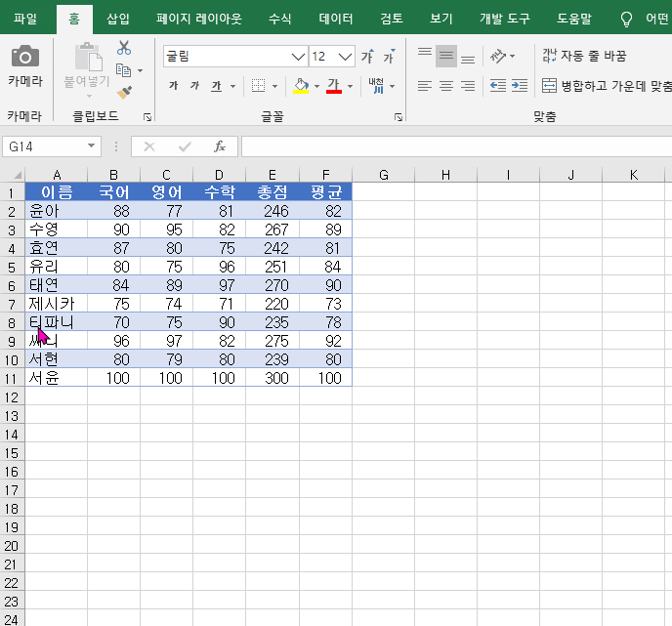Viewport: 672px width, 626px height.
Task: Click the formula bar input field
Action: pyautogui.click(x=456, y=146)
